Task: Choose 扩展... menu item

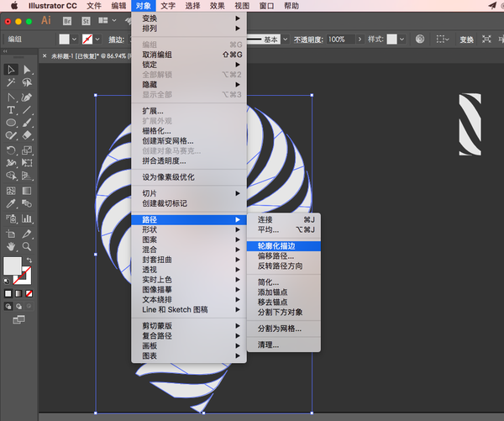Action: pos(189,111)
